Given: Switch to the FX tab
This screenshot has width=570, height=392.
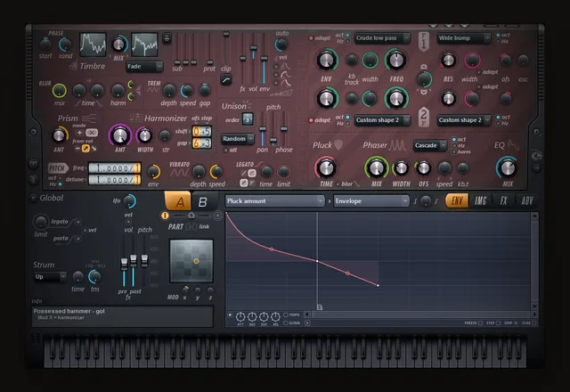Looking at the screenshot, I should pyautogui.click(x=503, y=200).
